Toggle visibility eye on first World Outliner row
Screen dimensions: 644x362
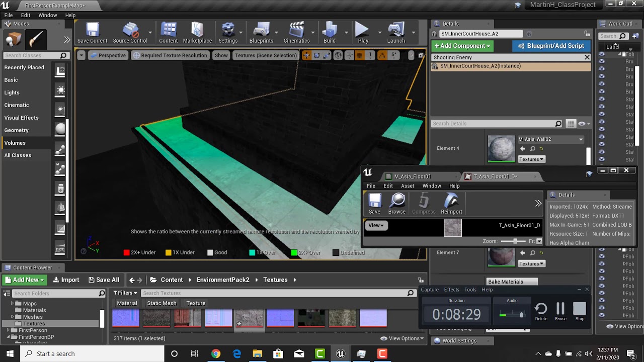[x=601, y=54]
